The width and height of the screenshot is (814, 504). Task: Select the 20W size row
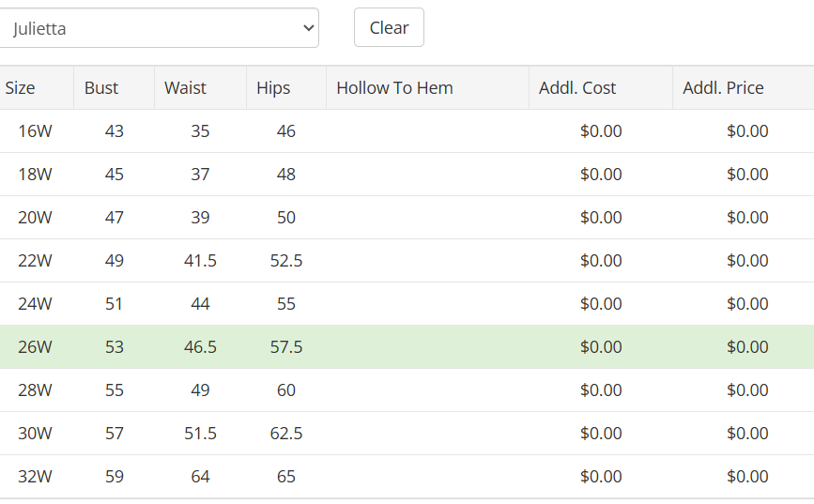tap(407, 217)
